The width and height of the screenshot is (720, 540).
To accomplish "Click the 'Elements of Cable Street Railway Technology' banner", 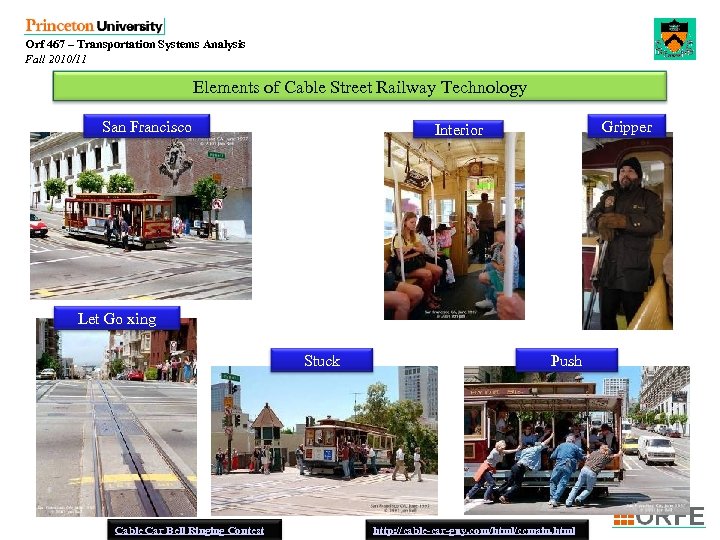I will pos(360,86).
